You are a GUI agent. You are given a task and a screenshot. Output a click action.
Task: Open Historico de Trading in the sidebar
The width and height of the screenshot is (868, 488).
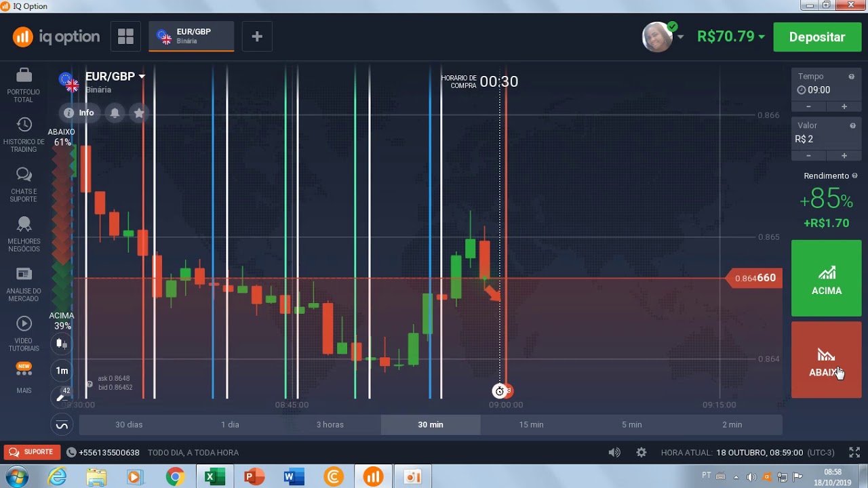tap(24, 135)
